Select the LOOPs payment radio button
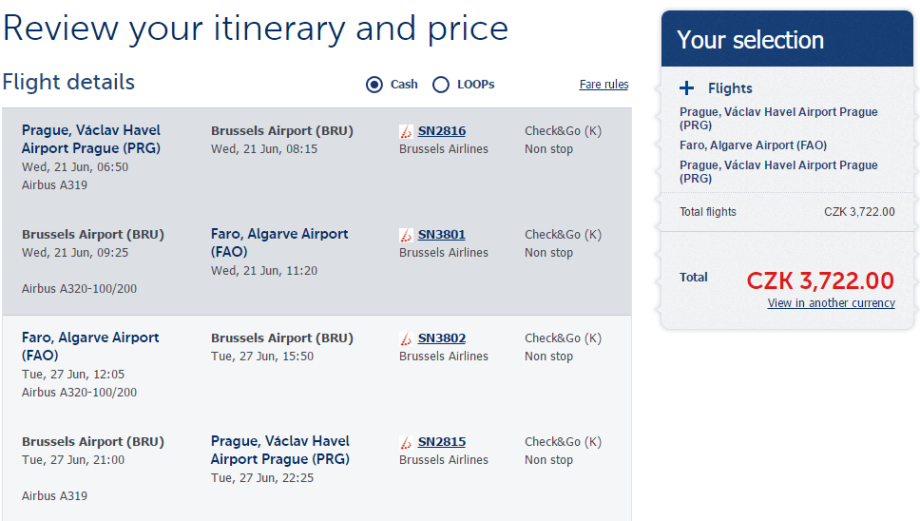 click(x=441, y=85)
